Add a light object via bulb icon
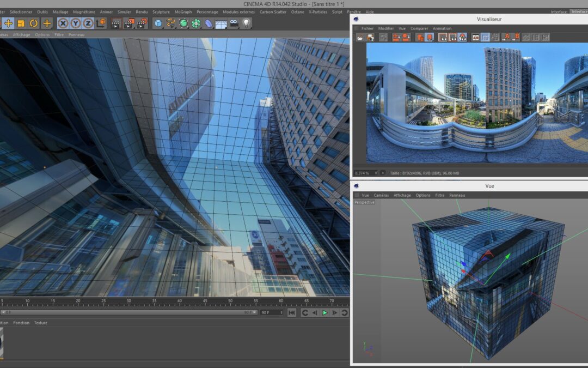Viewport: 588px width, 368px height. point(246,23)
